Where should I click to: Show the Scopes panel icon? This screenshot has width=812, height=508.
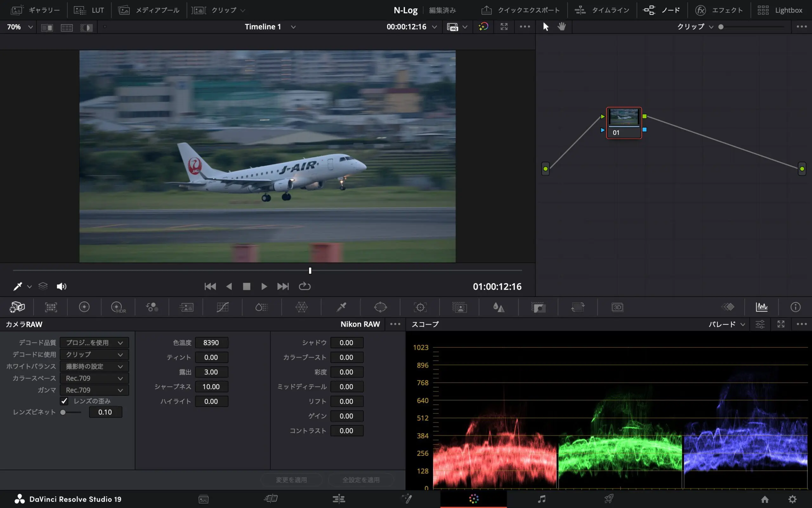click(762, 307)
